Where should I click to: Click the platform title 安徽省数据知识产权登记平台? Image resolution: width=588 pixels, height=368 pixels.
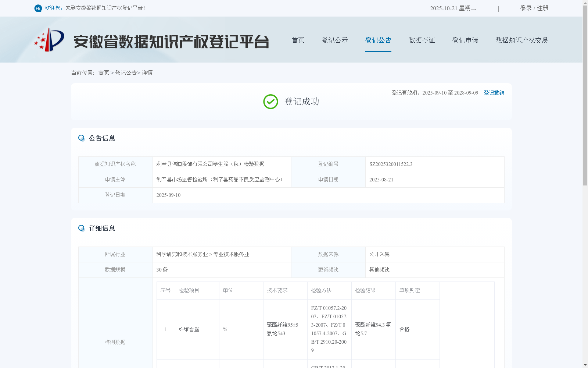(x=171, y=42)
